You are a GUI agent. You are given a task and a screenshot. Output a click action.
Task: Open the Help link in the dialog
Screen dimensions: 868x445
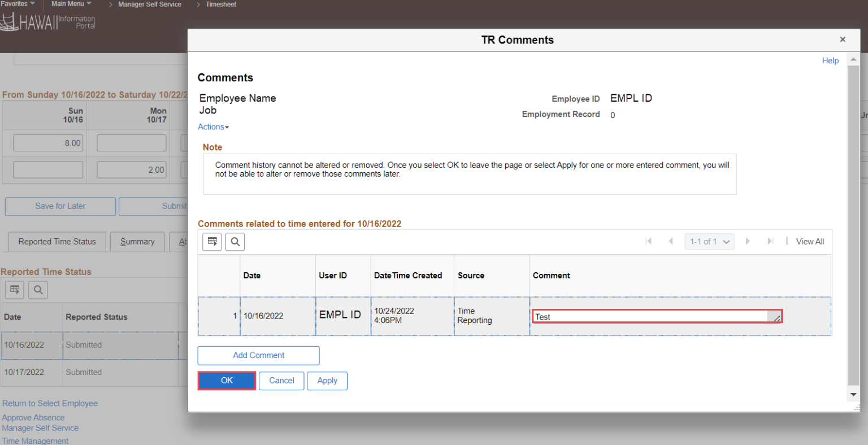tap(830, 60)
